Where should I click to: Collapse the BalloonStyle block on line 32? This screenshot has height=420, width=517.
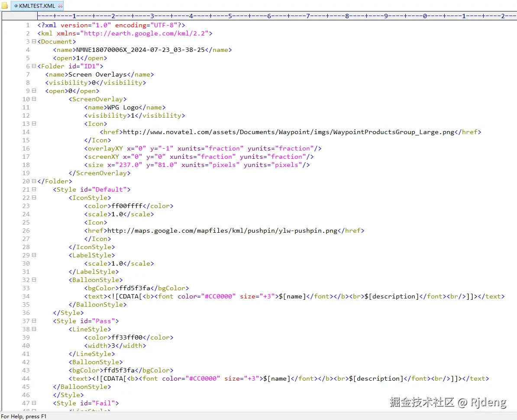point(34,280)
